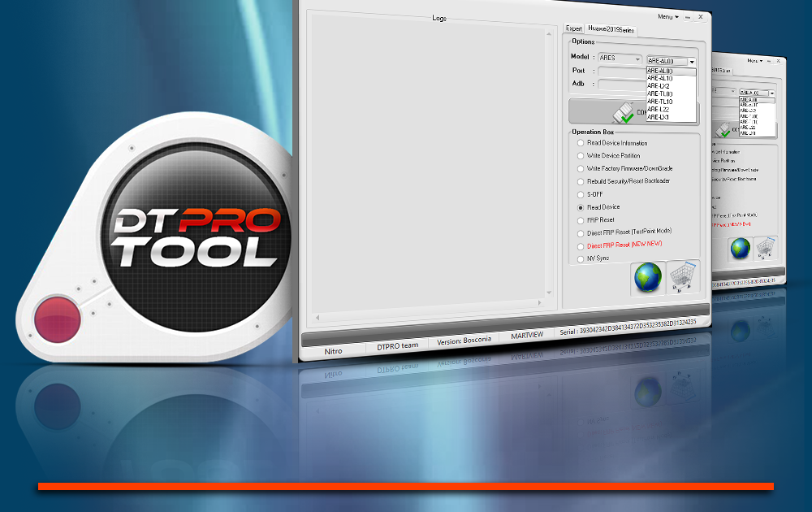812x512 pixels.
Task: Open the shopping cart icon in front window
Action: coord(684,276)
